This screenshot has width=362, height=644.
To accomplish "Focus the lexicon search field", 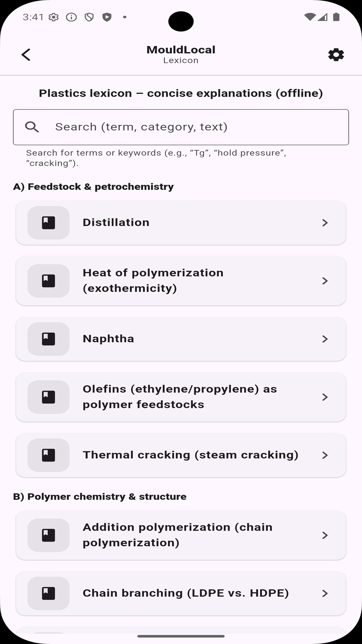I will pos(194,127).
